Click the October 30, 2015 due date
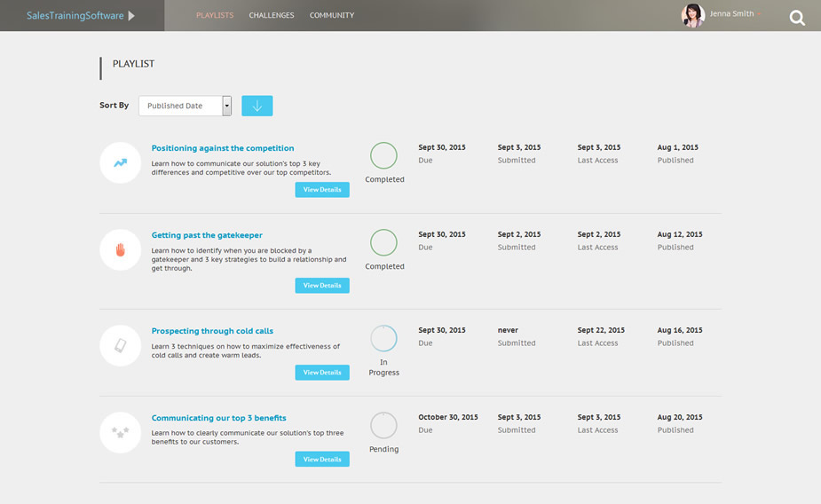Viewport: 821px width, 504px height. [x=448, y=417]
